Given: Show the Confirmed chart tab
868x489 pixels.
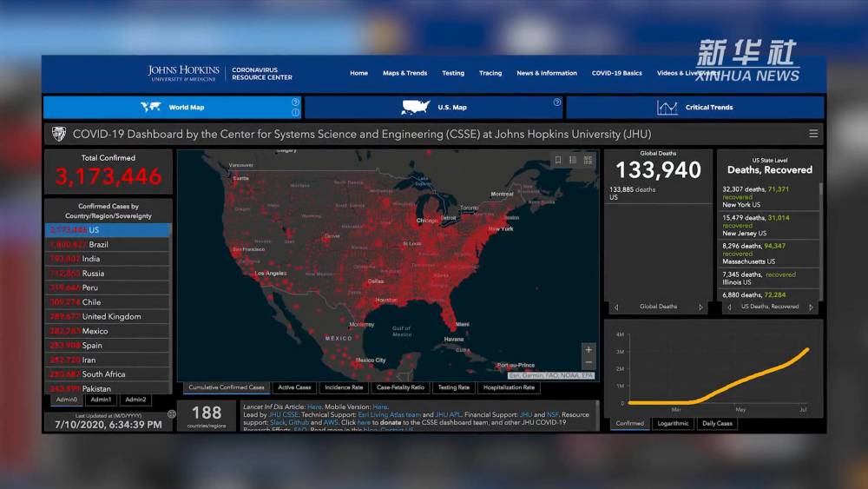Looking at the screenshot, I should point(630,424).
